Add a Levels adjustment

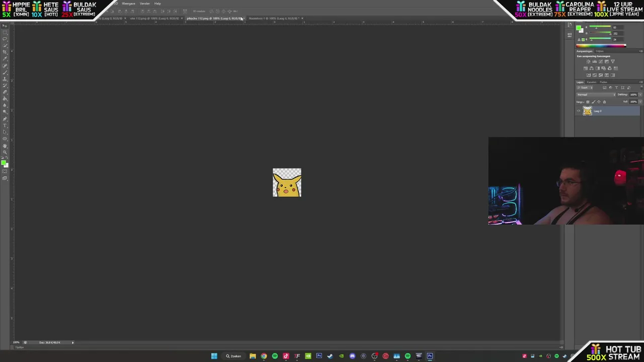(595, 61)
